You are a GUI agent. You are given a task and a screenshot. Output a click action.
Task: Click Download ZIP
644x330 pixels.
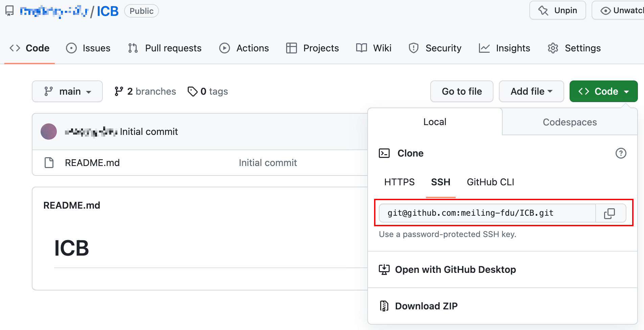[x=503, y=306]
